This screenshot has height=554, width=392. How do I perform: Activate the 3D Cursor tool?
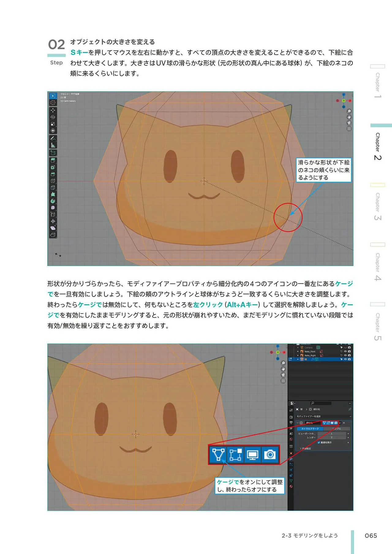(x=53, y=103)
